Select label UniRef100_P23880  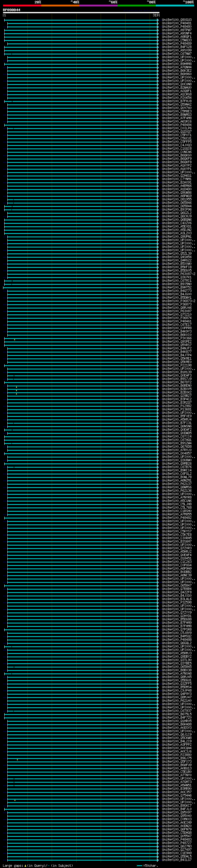pos(177,755)
